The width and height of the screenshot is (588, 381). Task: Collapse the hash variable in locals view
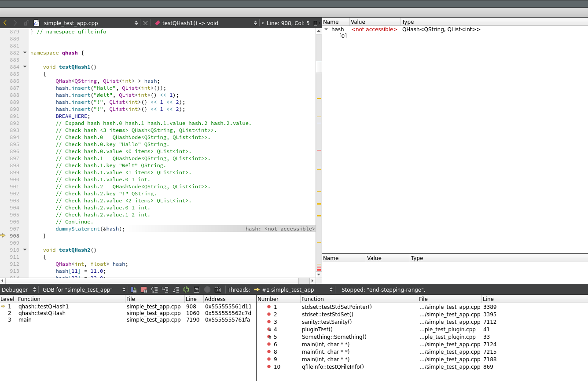[x=326, y=29]
